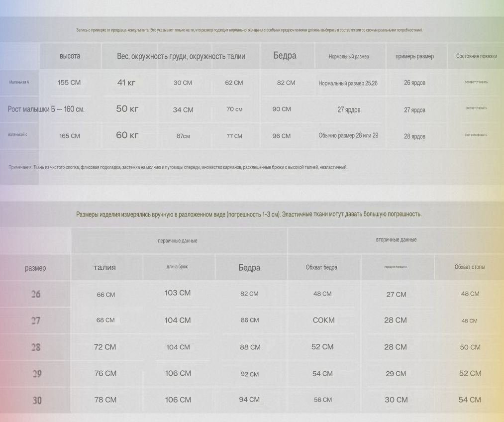Select the "41 кг" weight cell

126,83
